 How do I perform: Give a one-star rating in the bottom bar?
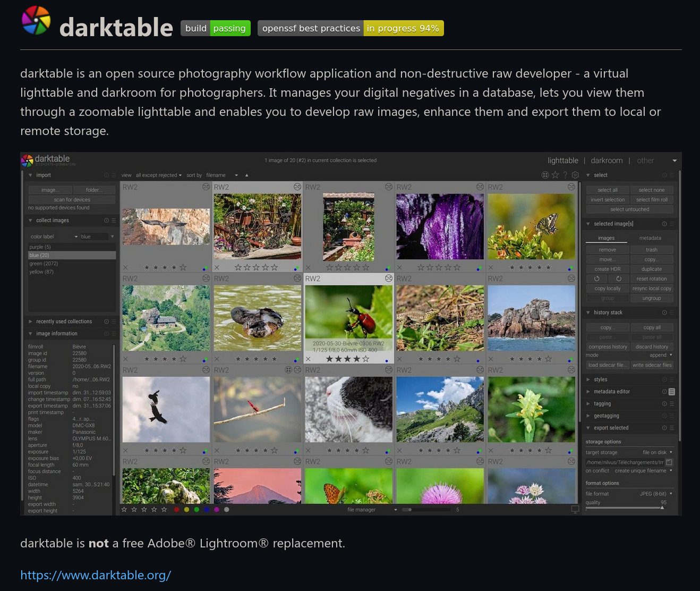click(124, 509)
